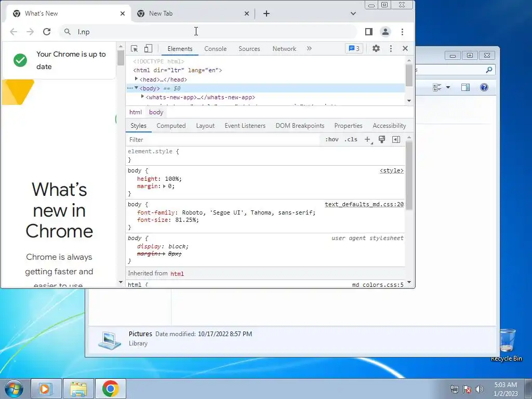Toggle the device toolbar icon
The image size is (532, 399).
pos(148,48)
